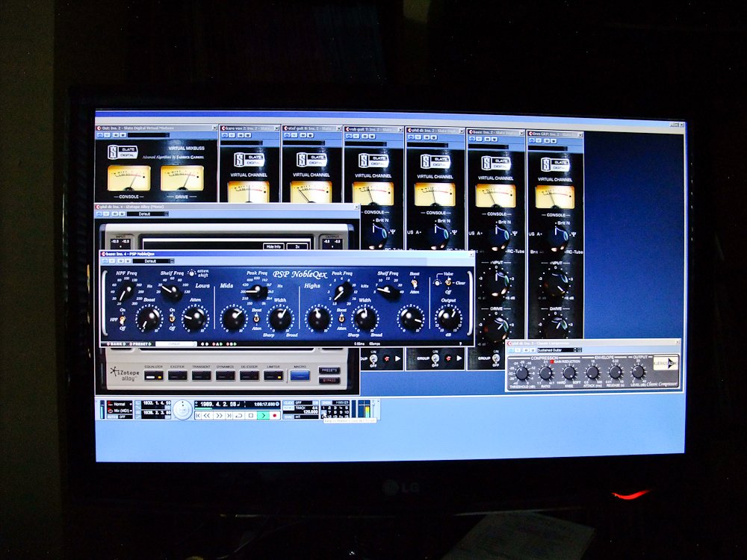Viewport: 747px width, 560px height.
Task: Open the Alloy Exciter module
Action: tap(177, 376)
